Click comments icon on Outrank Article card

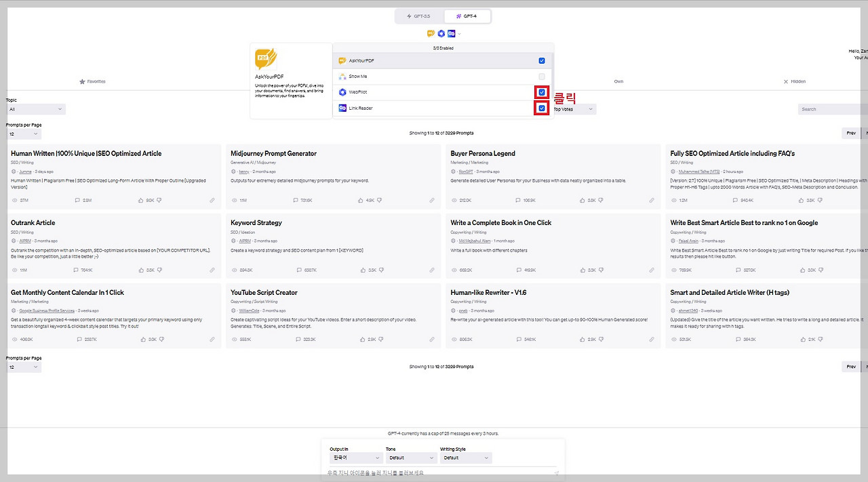point(76,270)
